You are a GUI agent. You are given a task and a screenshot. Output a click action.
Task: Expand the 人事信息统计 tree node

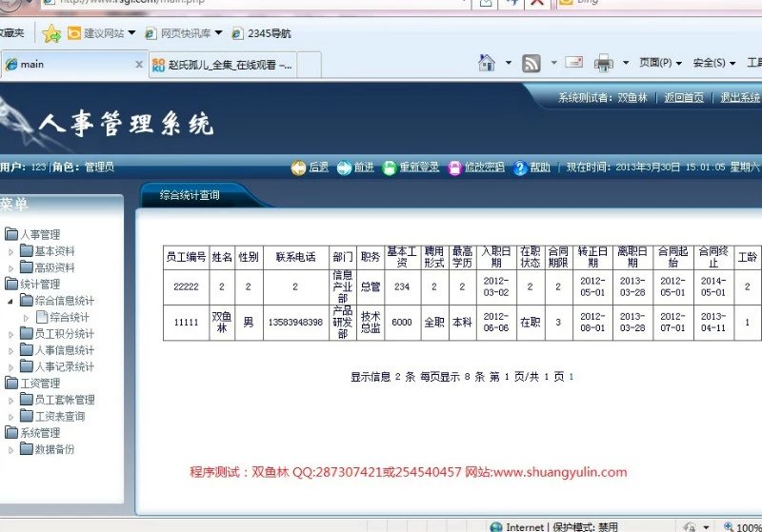pos(10,351)
